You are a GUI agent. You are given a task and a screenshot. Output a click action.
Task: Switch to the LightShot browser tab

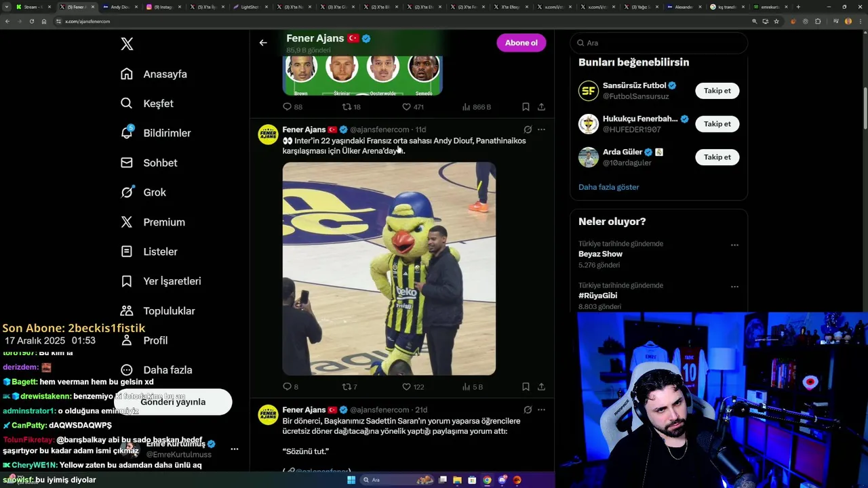[250, 7]
